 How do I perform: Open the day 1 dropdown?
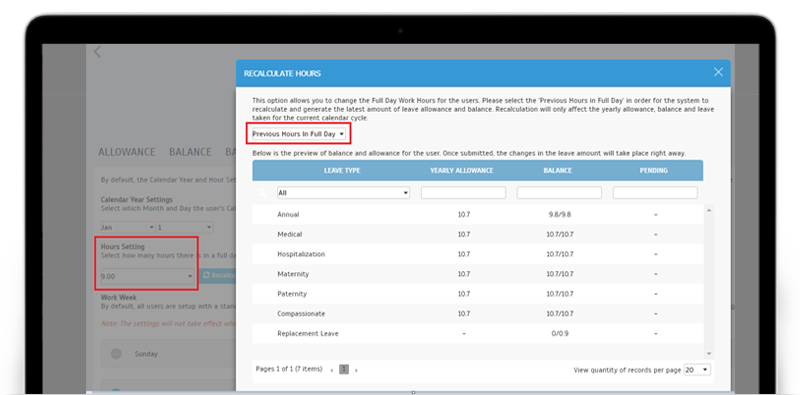click(185, 228)
